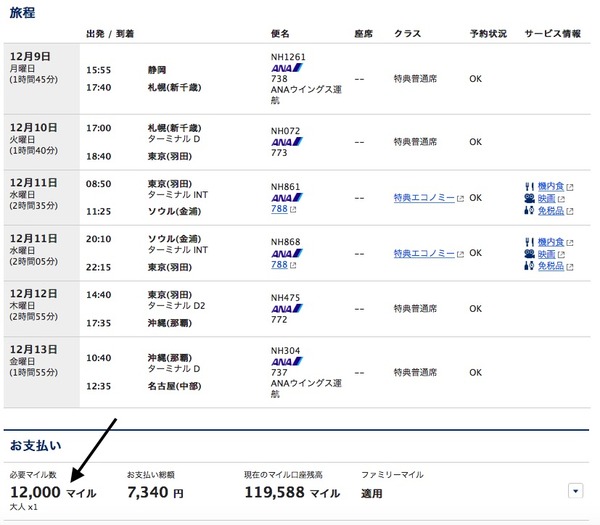Click the external-link icon next to 788 for NH868
600x525 pixels.
pos(293,265)
